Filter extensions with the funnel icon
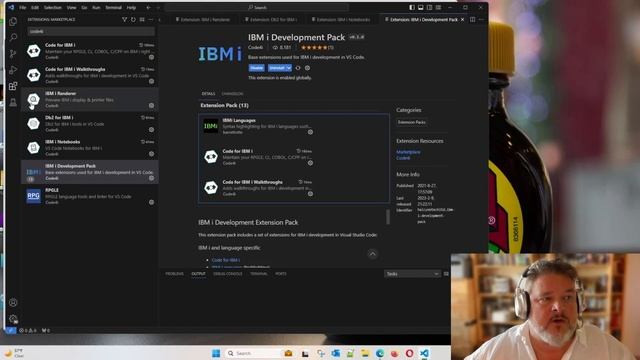 tap(124, 20)
